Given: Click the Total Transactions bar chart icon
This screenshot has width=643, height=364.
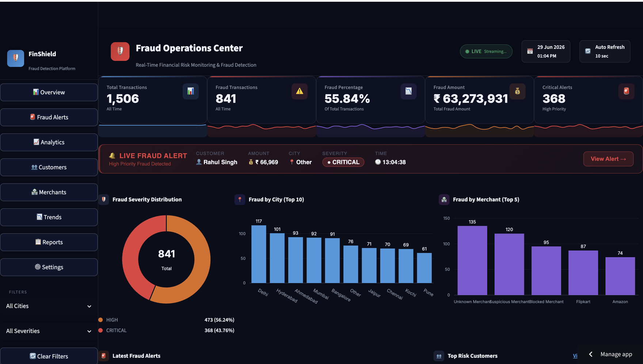Looking at the screenshot, I should tap(191, 91).
